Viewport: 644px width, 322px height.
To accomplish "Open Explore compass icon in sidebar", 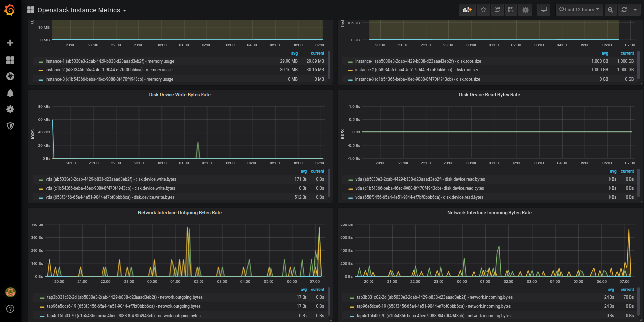I will [x=10, y=76].
